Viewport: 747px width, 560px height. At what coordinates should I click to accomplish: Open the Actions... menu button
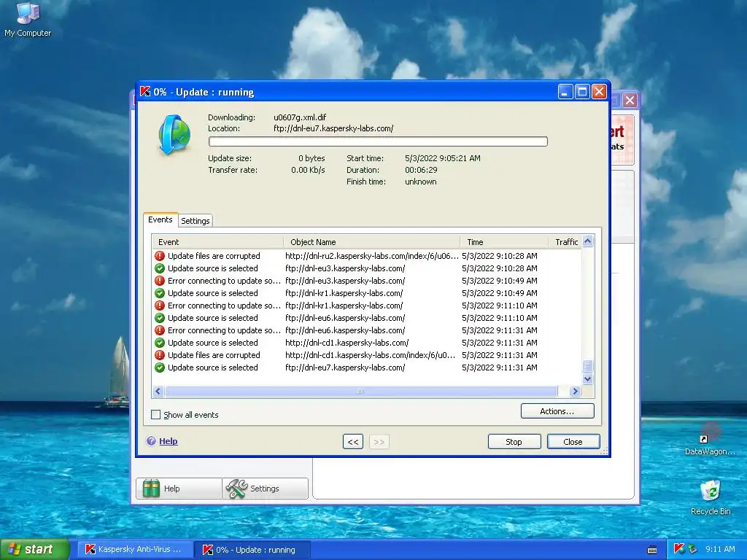coord(557,411)
